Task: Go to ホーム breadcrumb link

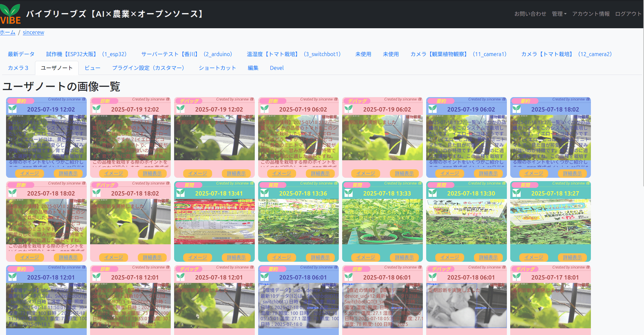Action: 8,32
